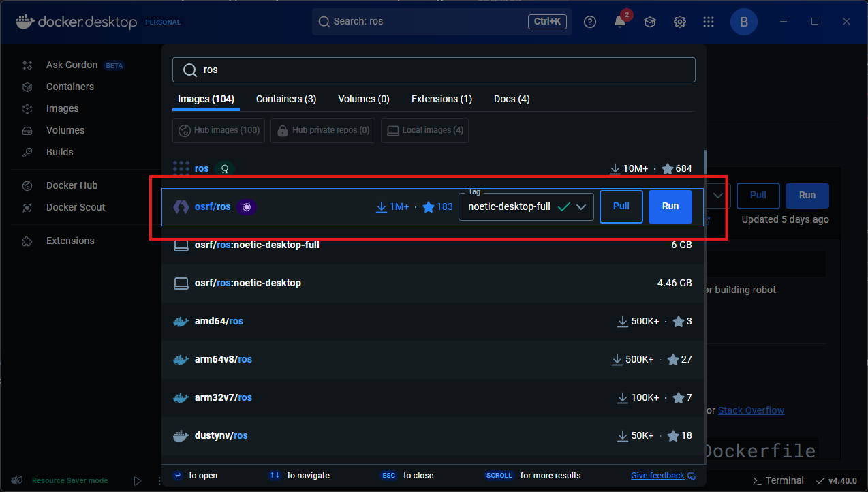Click the Containers cube icon in sidebar
Screen dimensions: 868x492
tap(27, 87)
